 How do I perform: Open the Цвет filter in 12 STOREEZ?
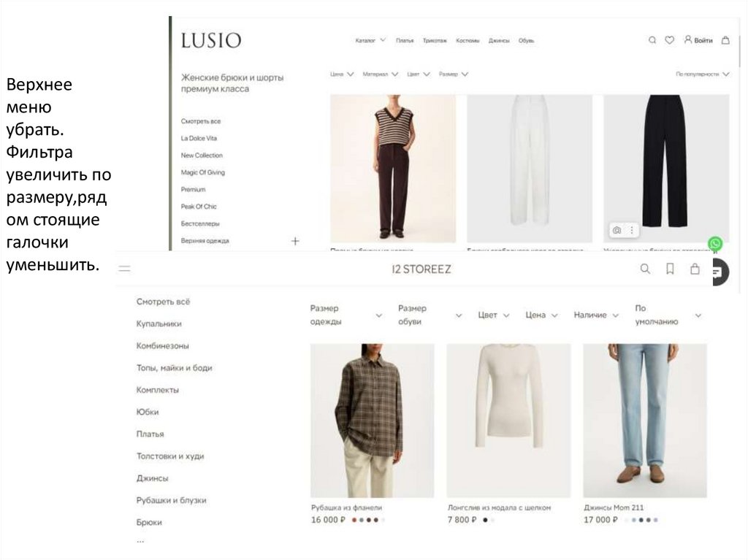pos(494,315)
